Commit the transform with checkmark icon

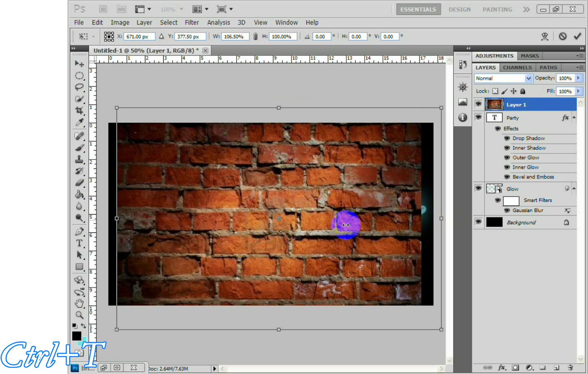coord(577,37)
